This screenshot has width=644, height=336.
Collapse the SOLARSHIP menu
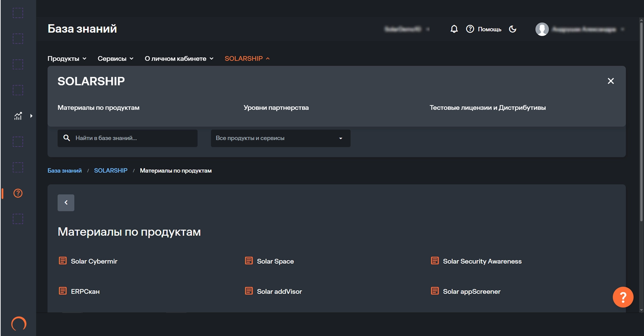[x=247, y=58]
